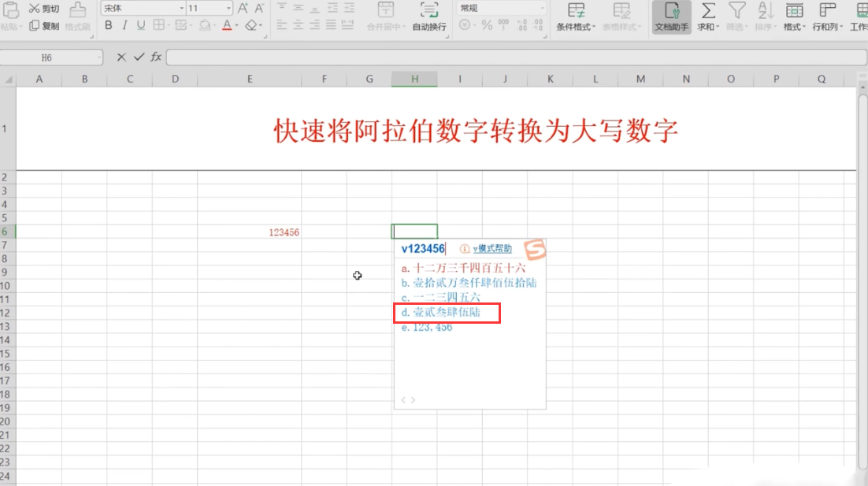
Task: Click cell containing 123456
Action: point(250,232)
